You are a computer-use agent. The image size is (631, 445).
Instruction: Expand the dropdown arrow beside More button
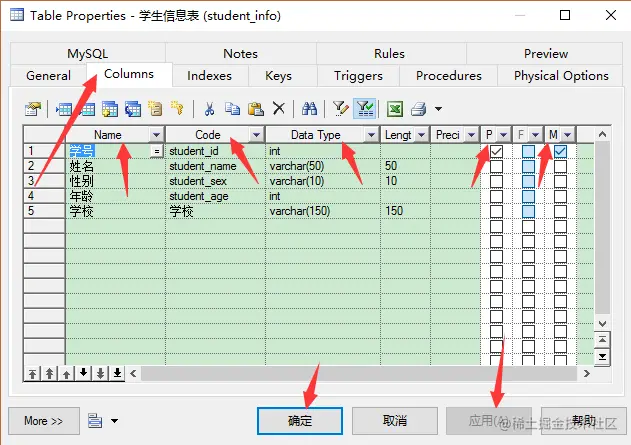click(x=114, y=421)
